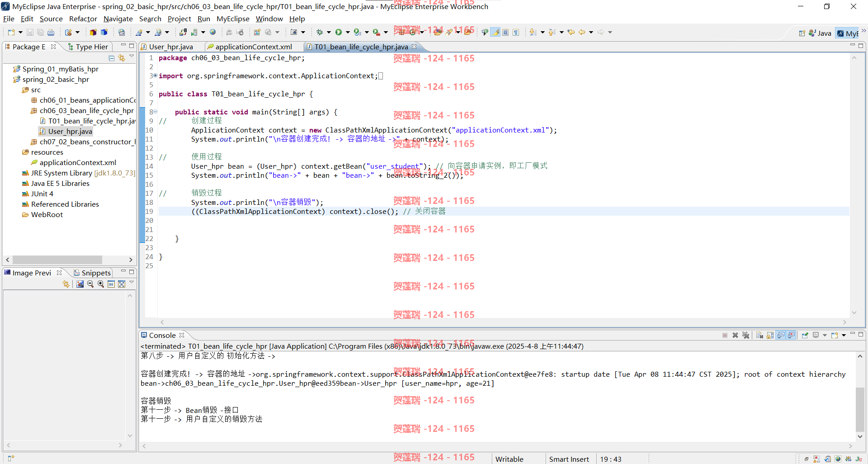The width and height of the screenshot is (868, 464).
Task: Click the Print toolbar icon
Action: tap(51, 32)
